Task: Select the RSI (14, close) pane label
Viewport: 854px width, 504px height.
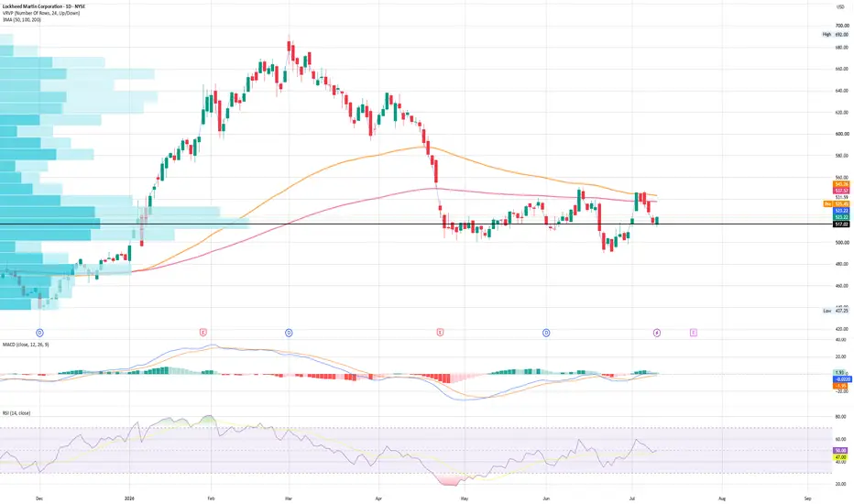Action: (16, 413)
